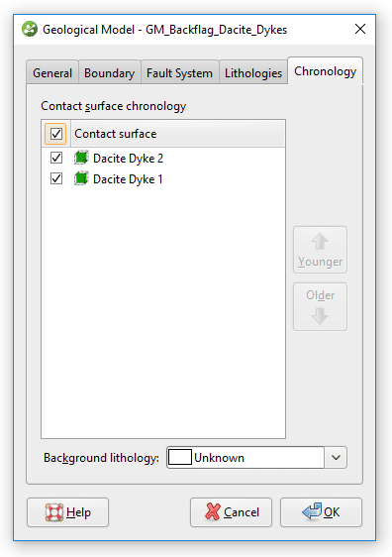Click the lifebuoy Help icon
The image size is (392, 557).
[54, 512]
